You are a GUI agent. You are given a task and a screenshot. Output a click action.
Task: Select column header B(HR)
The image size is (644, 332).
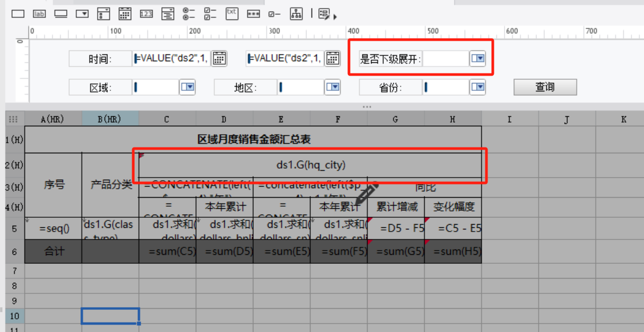click(110, 119)
